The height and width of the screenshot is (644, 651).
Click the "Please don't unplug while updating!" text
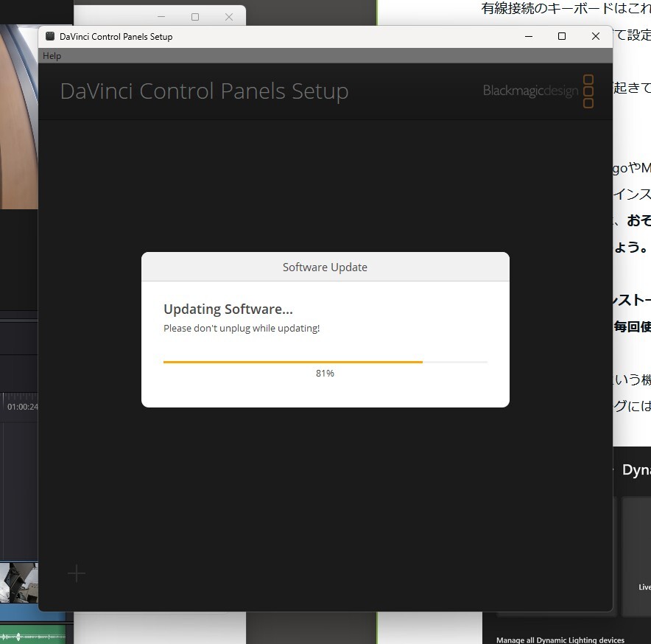tap(242, 328)
